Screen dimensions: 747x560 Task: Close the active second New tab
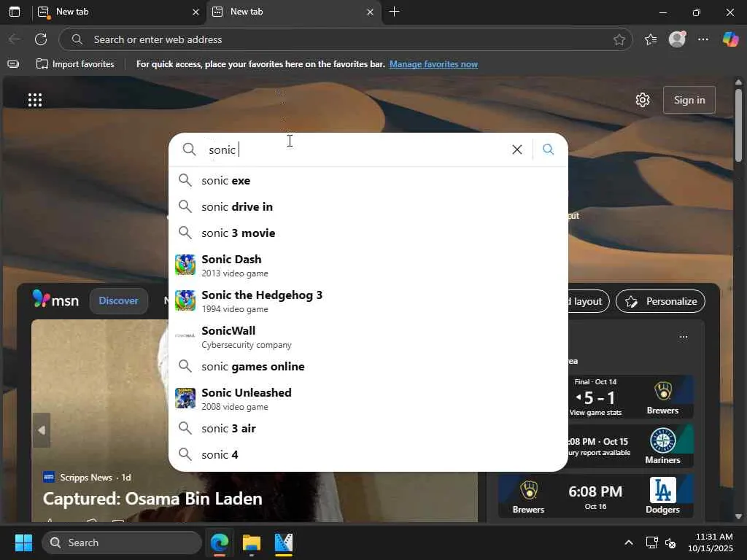[x=370, y=12]
